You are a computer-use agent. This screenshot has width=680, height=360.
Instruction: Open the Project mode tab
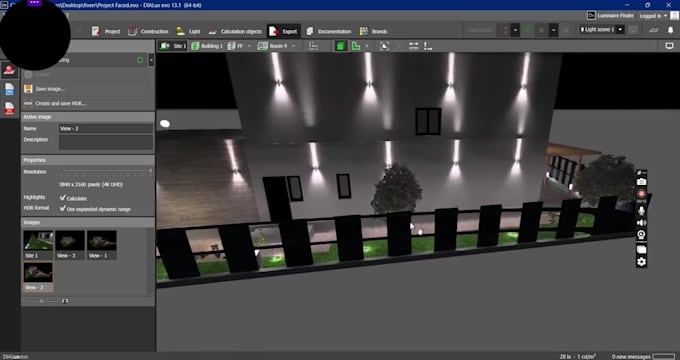(x=106, y=31)
